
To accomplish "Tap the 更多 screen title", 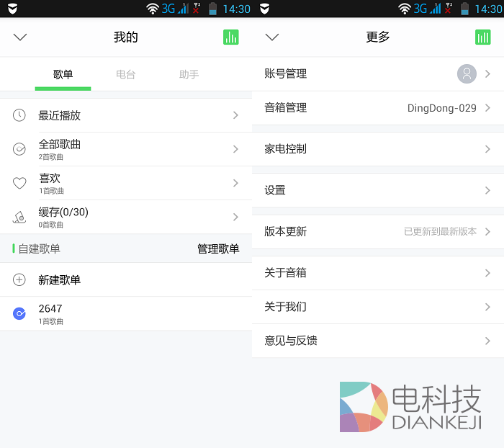I will click(x=378, y=37).
